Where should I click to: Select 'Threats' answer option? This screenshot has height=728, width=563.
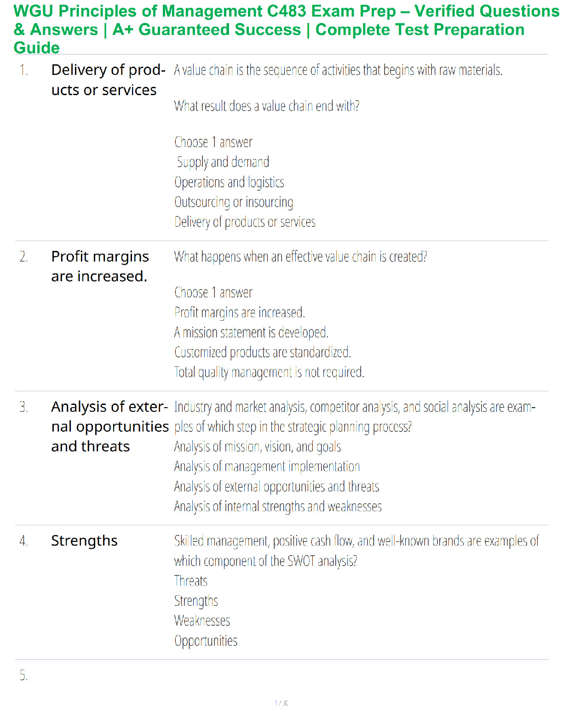[191, 581]
